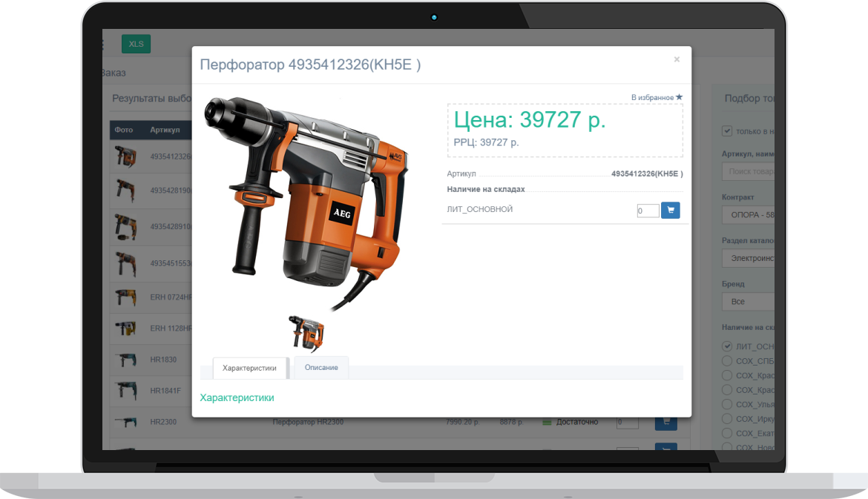The image size is (868, 499).
Task: Click the photo thumbnail in row 4935451553
Action: [x=125, y=263]
